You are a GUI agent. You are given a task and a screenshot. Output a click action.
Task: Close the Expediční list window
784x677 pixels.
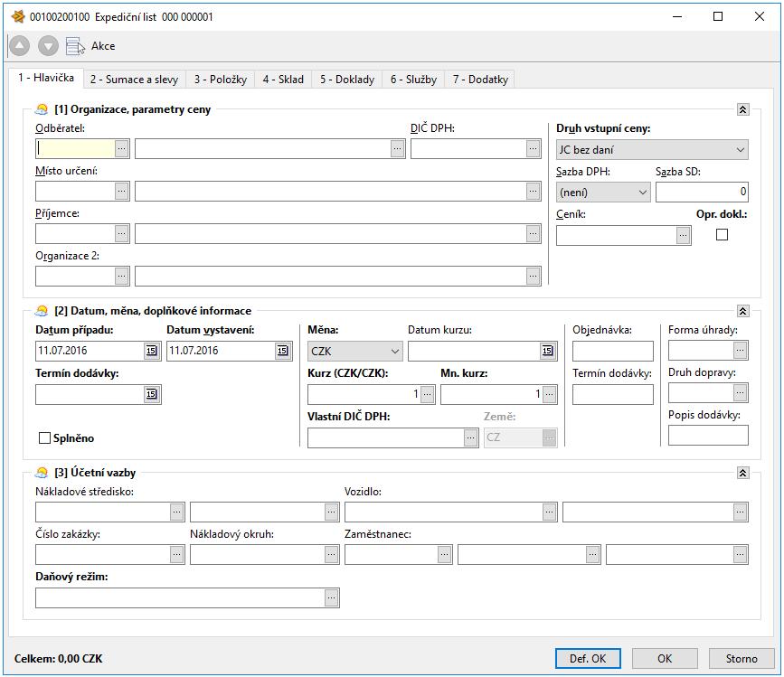point(759,16)
